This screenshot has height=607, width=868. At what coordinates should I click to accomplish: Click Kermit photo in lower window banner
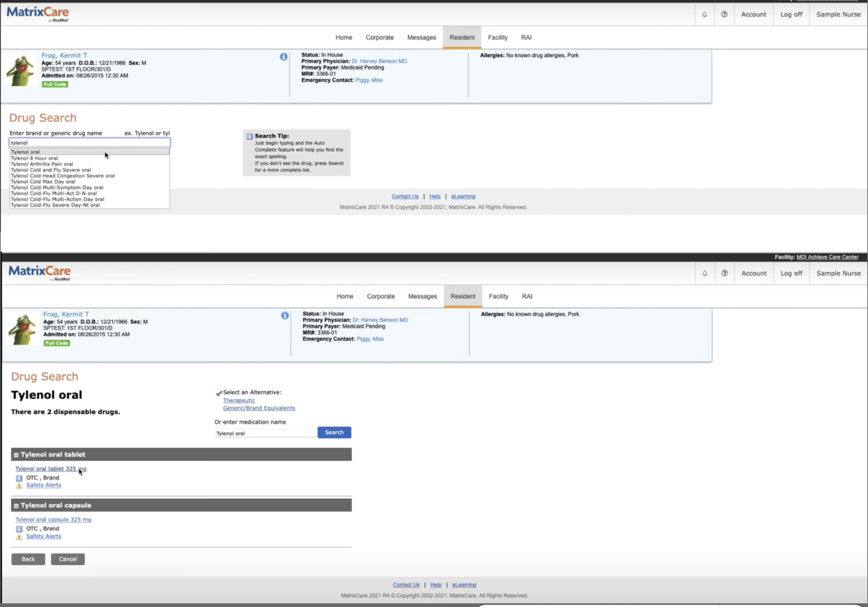(x=23, y=329)
